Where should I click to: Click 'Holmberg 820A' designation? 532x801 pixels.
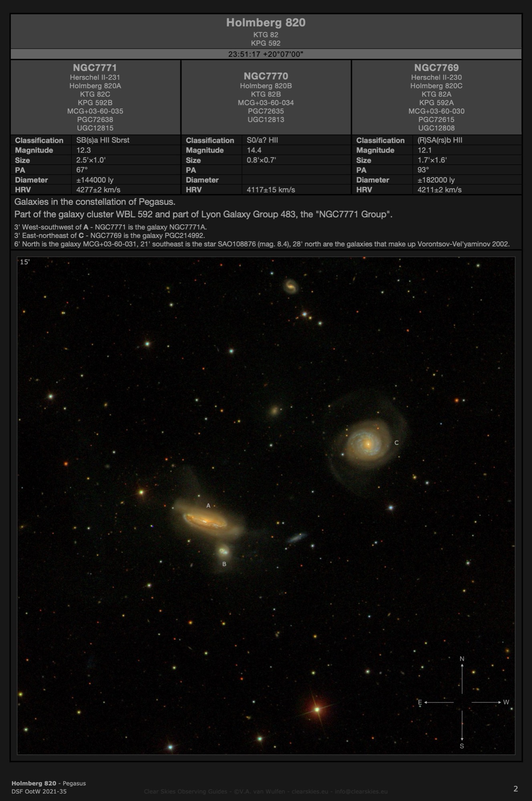click(95, 86)
